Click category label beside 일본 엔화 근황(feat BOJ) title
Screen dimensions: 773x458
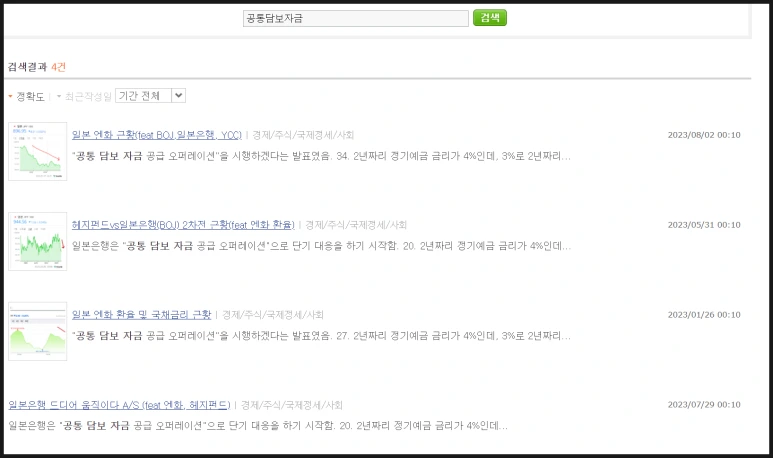[x=303, y=135]
